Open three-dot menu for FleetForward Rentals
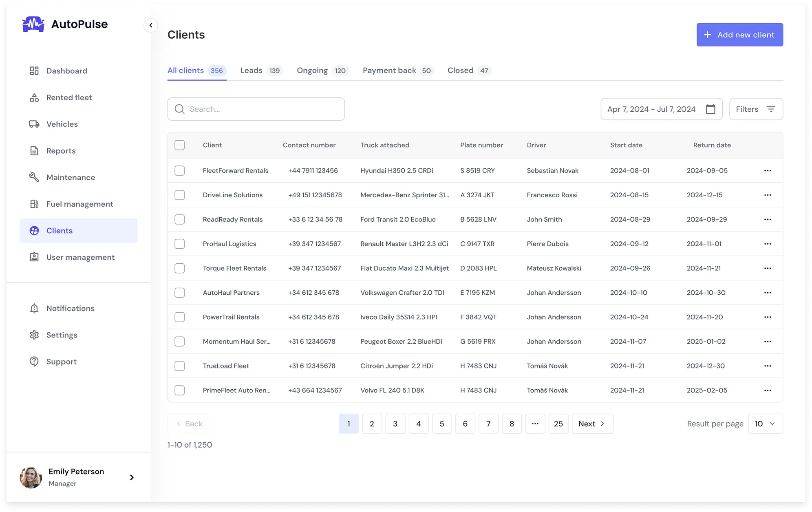This screenshot has height=512, width=812. 768,171
